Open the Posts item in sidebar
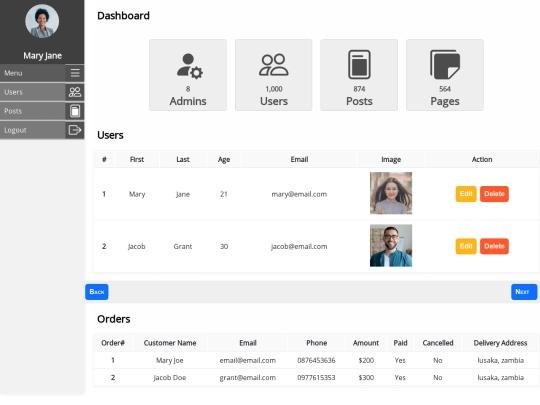This screenshot has width=540, height=405. point(42,111)
